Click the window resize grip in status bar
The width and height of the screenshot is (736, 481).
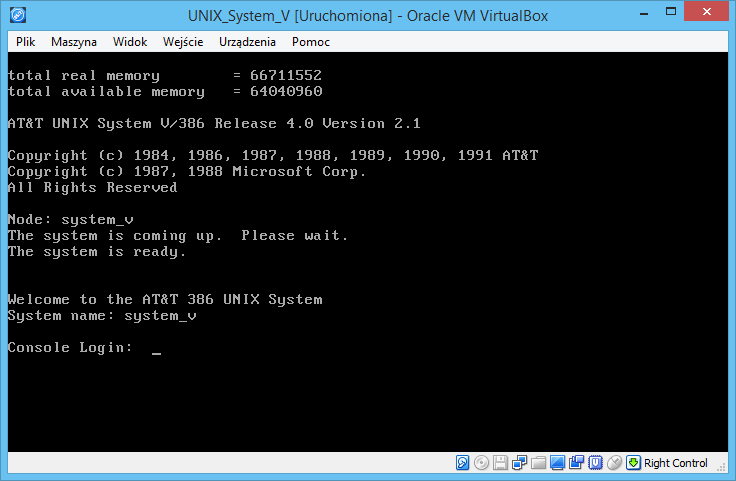point(721,466)
